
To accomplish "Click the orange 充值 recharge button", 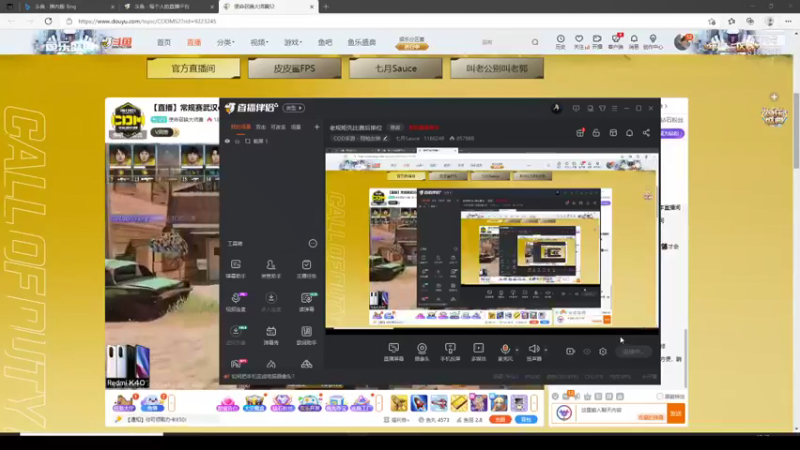I will point(500,419).
